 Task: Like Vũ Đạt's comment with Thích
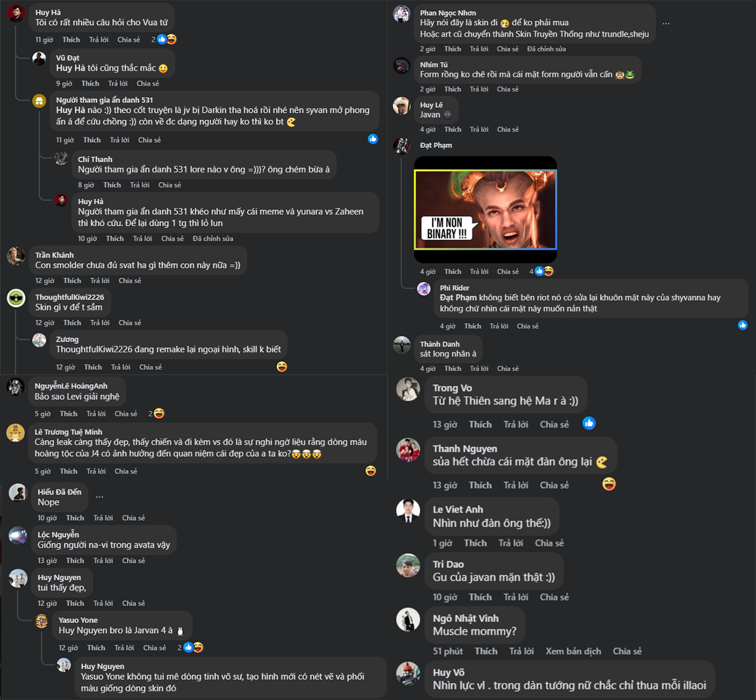(90, 83)
